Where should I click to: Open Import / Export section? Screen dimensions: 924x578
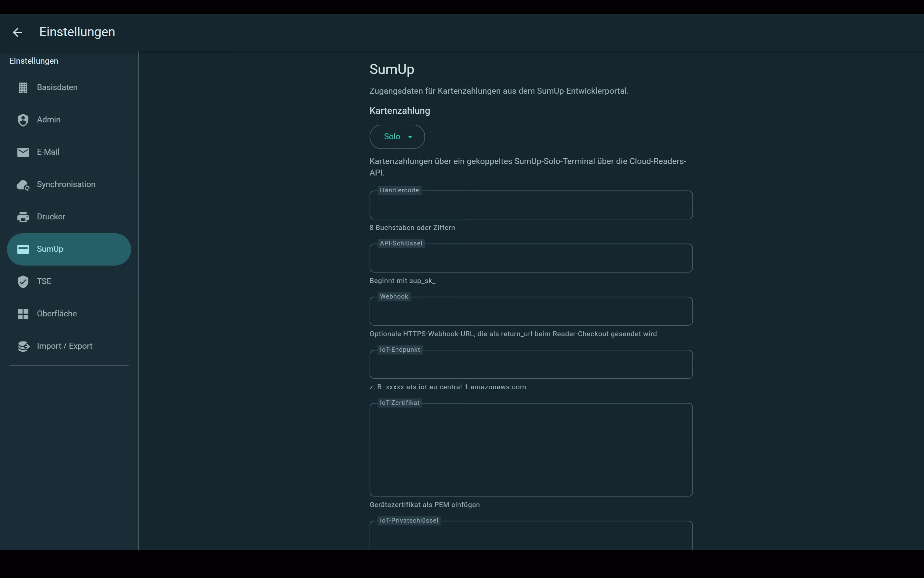point(69,346)
